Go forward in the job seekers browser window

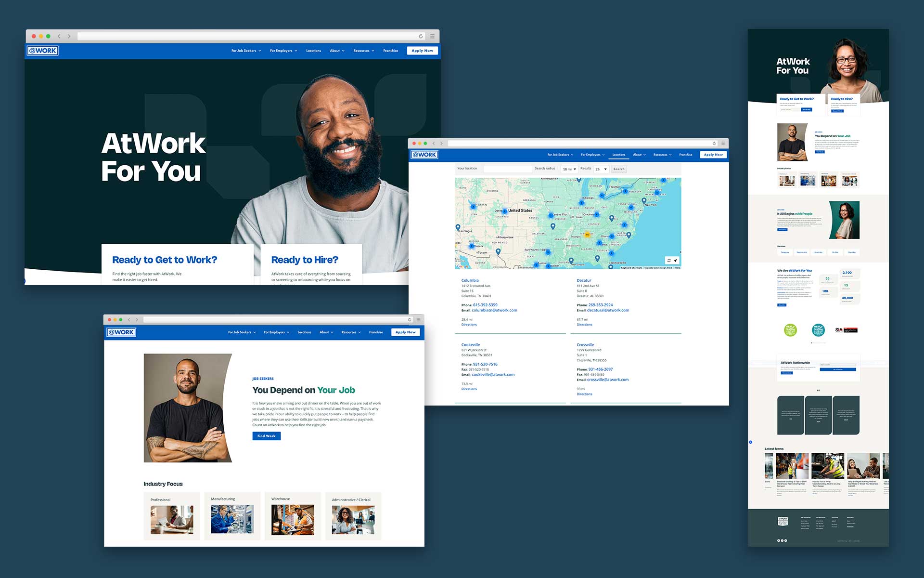click(x=137, y=319)
